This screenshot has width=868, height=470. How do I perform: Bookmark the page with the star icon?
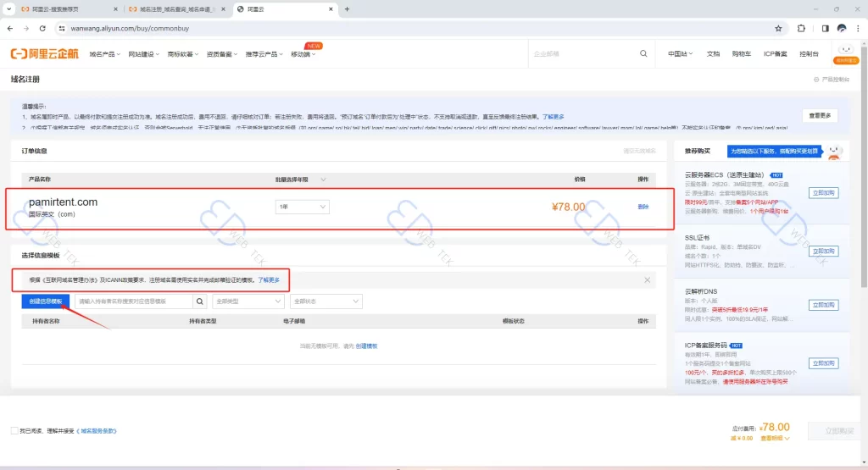(778, 28)
